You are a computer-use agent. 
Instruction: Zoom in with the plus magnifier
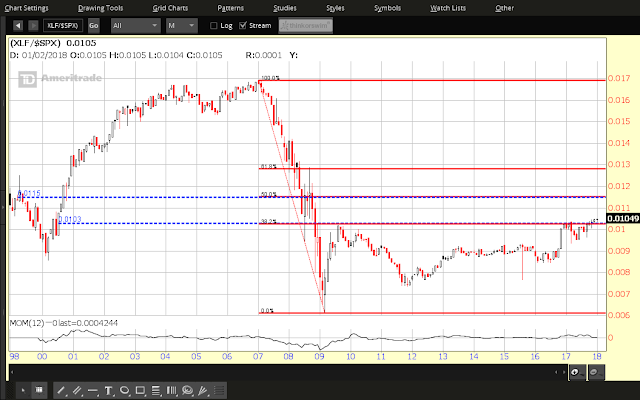tap(577, 372)
